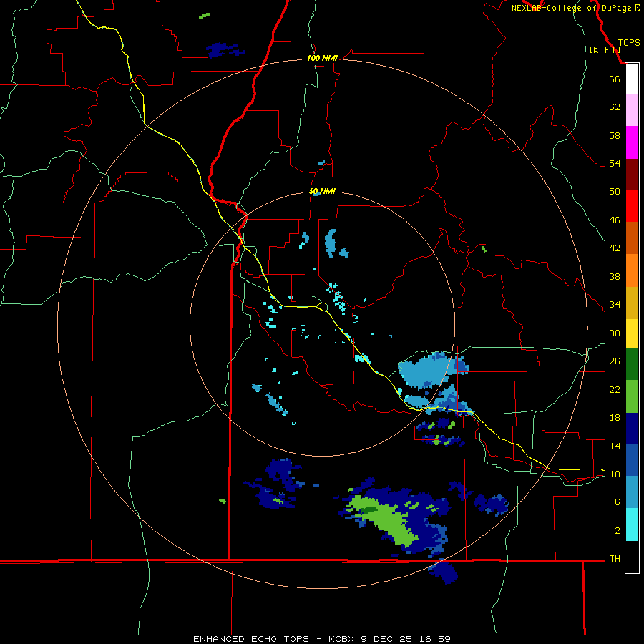Click the 62 legend value label
The image size is (644, 644).
pos(615,107)
